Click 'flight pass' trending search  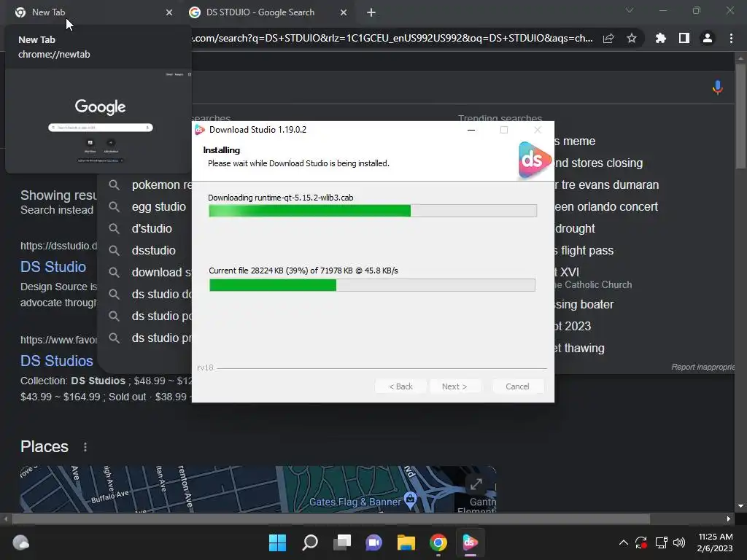[584, 251]
